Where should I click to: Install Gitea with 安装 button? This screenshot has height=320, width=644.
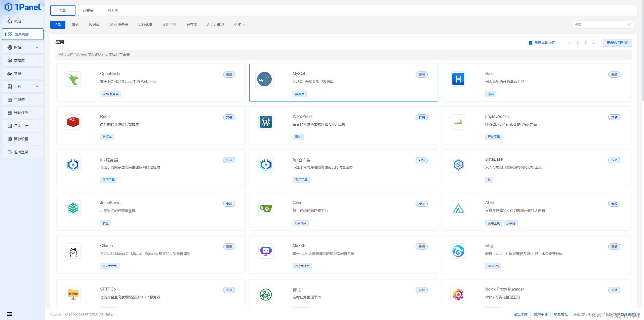coord(422,204)
